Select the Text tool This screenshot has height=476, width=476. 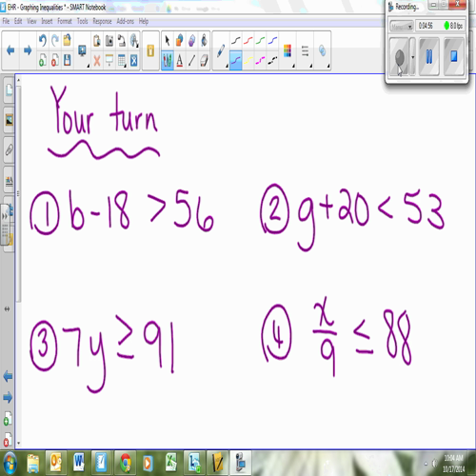[179, 60]
